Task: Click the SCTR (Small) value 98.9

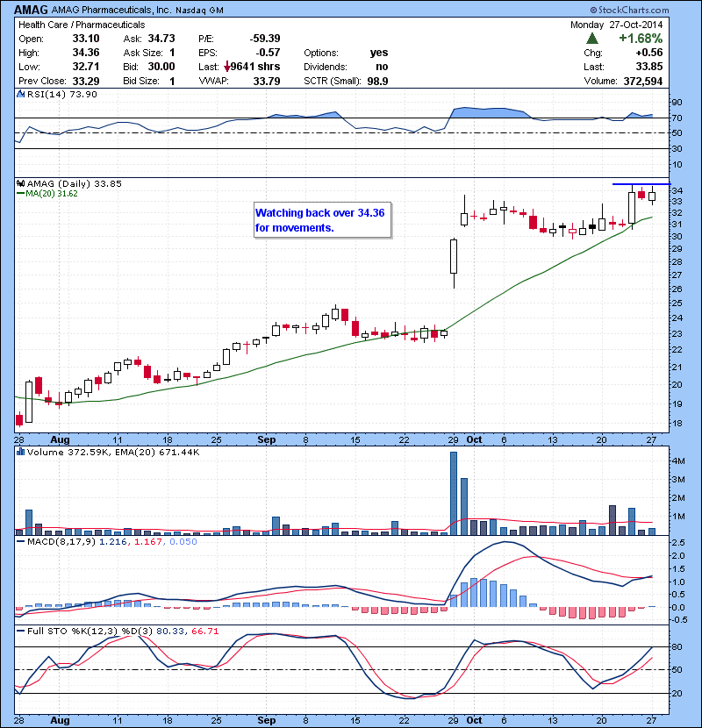Action: coord(377,82)
